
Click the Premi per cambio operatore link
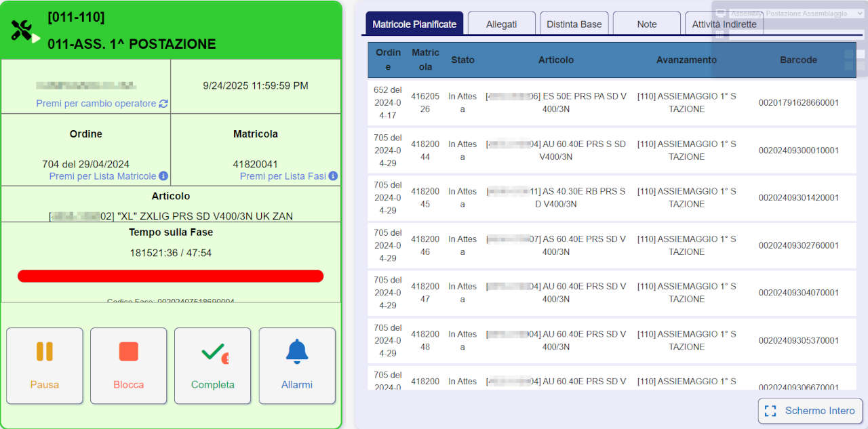(96, 104)
